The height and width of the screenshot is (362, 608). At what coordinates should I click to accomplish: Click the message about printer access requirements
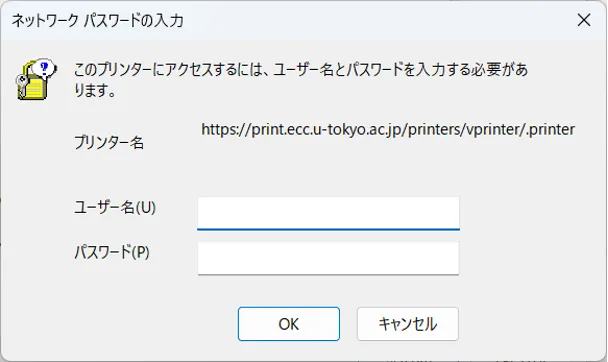point(301,80)
